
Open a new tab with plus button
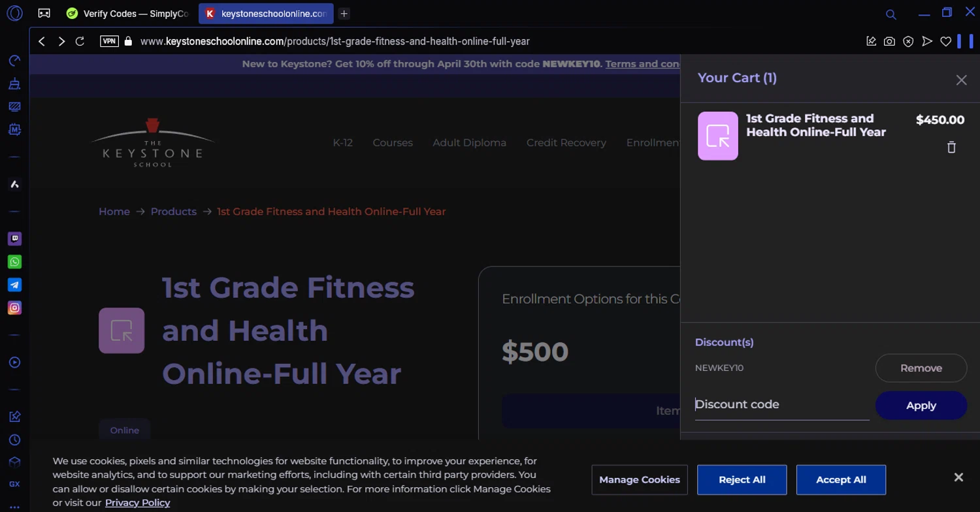344,13
